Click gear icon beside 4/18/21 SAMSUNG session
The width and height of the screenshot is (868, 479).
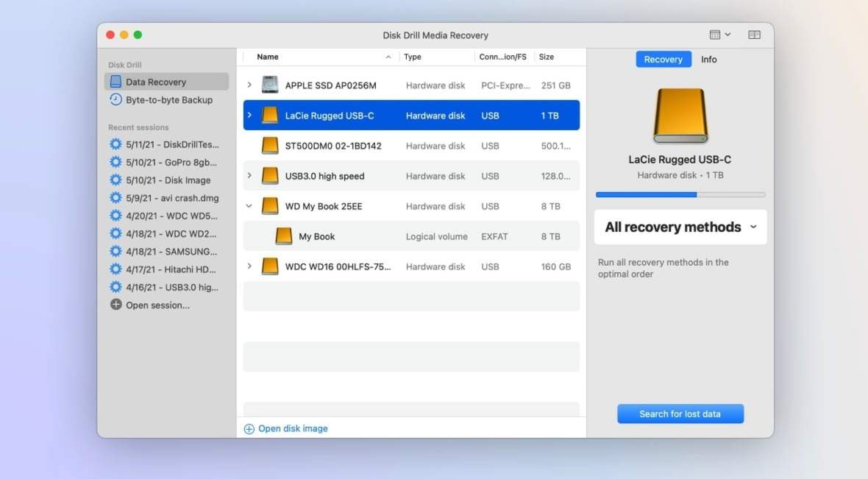(x=115, y=252)
